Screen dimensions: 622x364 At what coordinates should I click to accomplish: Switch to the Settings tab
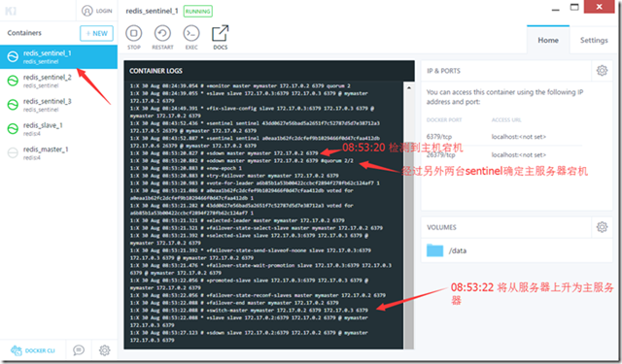594,40
